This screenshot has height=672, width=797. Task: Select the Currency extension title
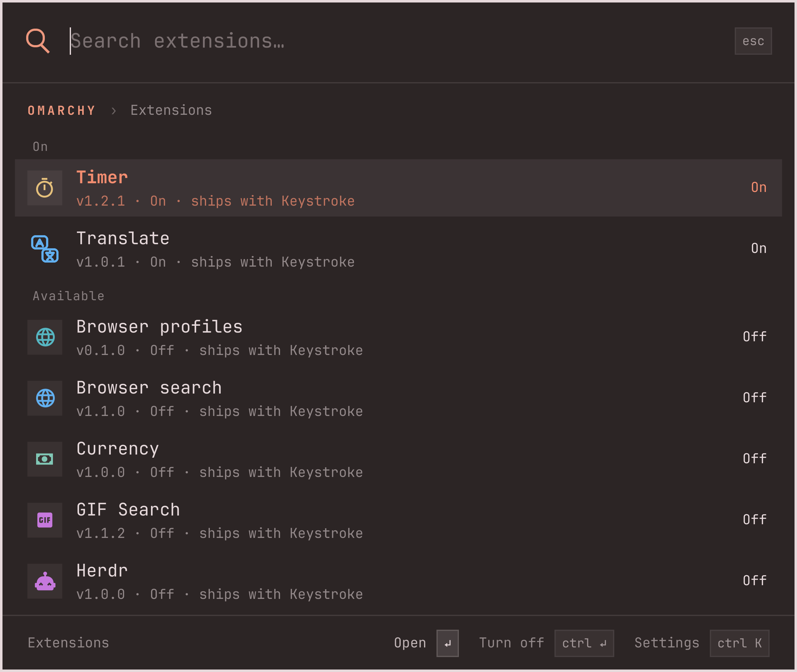pos(118,449)
